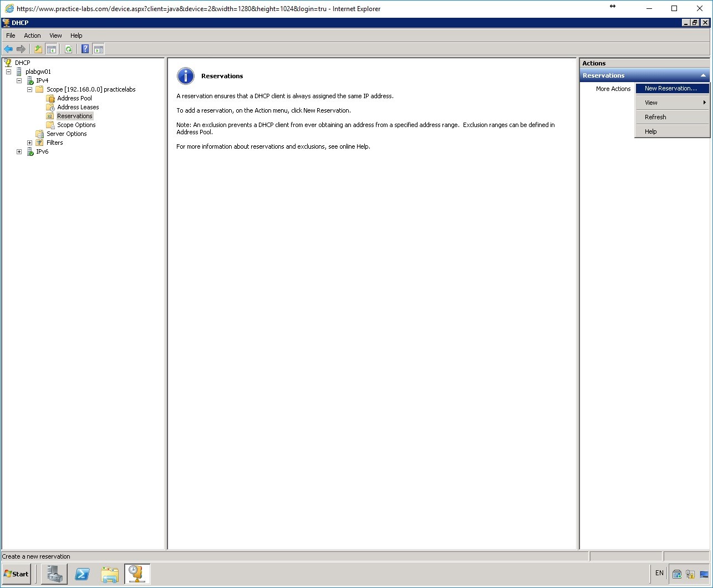
Task: Open the View menu
Action: (55, 35)
